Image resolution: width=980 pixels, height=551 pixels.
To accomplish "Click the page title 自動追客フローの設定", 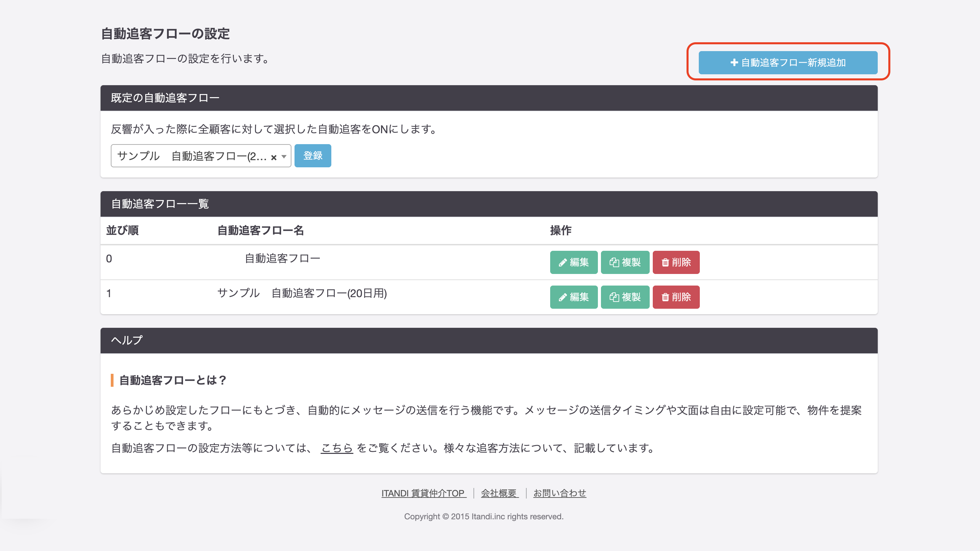I will (165, 34).
